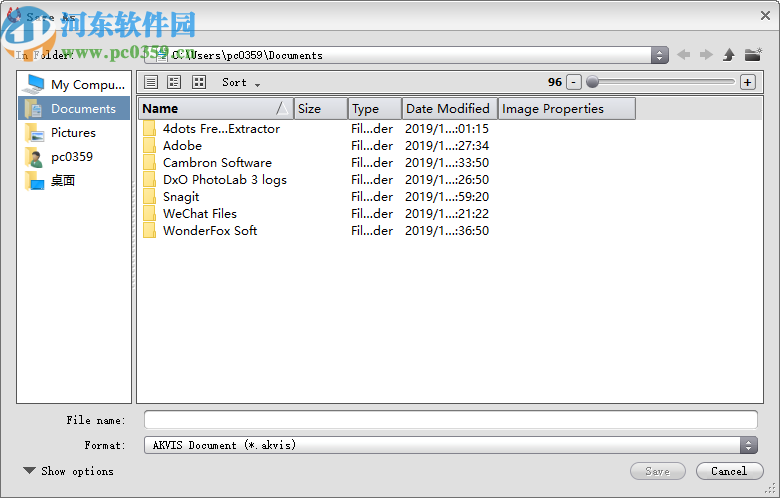Select the WonderFox Soft folder
This screenshot has height=498, width=780.
click(x=209, y=230)
